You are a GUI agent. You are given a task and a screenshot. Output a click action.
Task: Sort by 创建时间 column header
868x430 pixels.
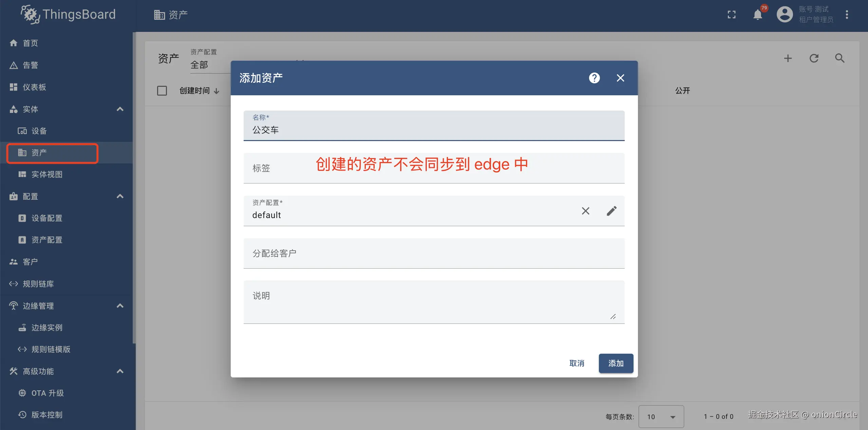(195, 91)
